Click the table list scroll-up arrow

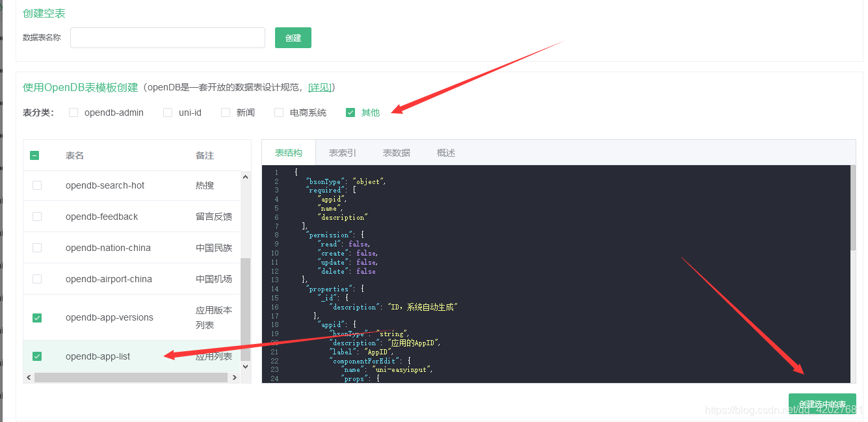[x=245, y=177]
